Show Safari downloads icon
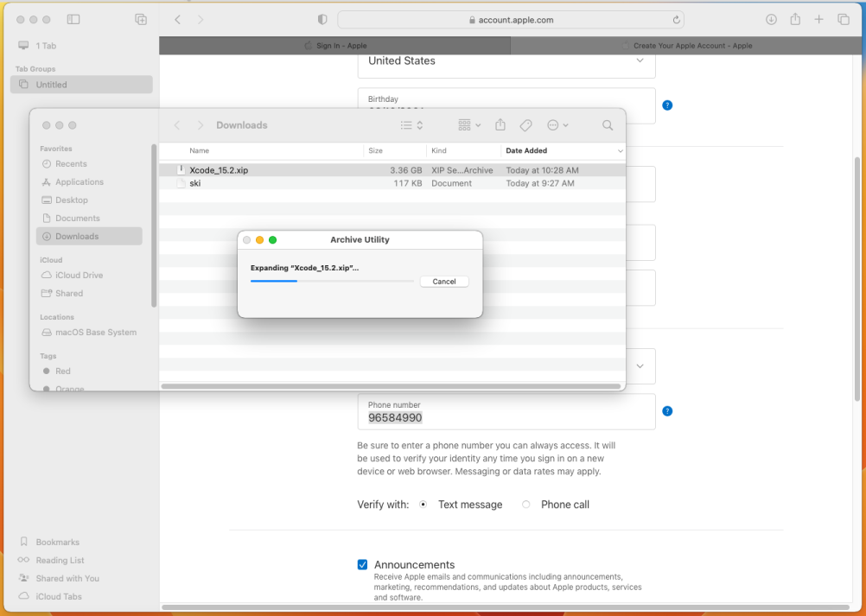 (x=771, y=19)
